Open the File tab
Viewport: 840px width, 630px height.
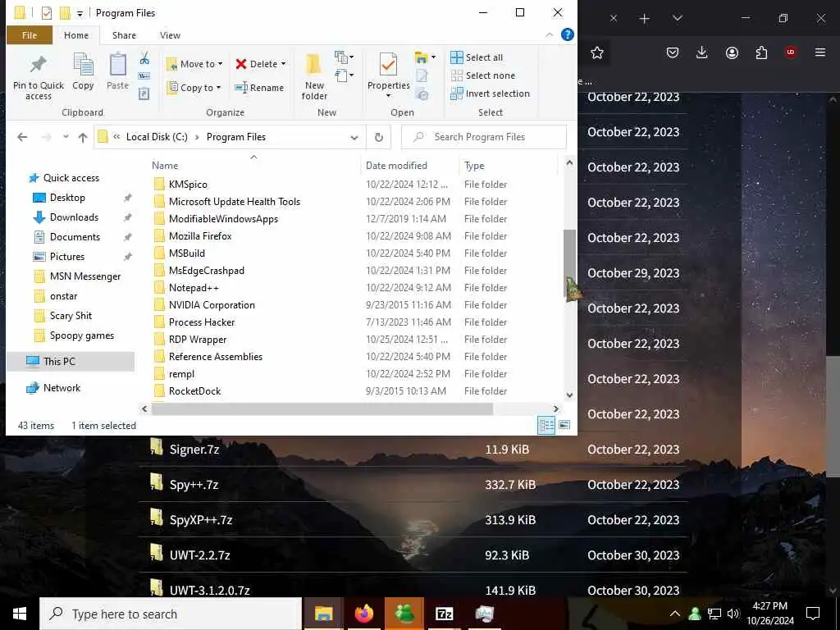(30, 35)
